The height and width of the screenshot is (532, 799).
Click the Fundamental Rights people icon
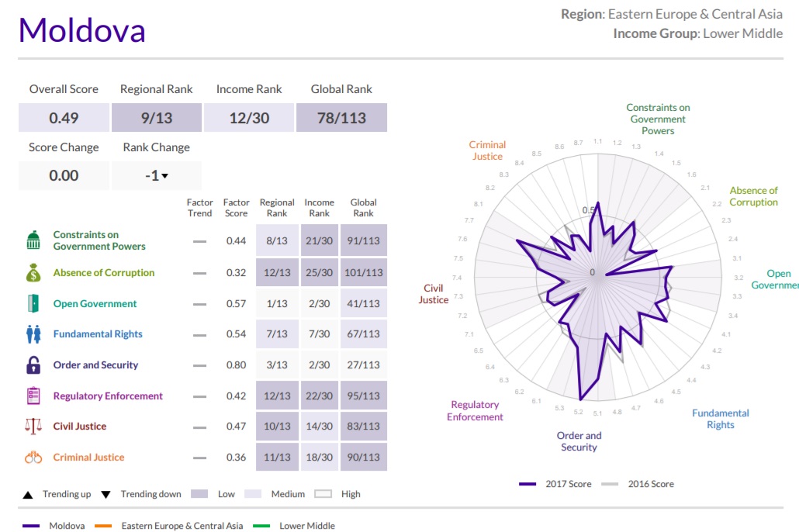click(33, 334)
